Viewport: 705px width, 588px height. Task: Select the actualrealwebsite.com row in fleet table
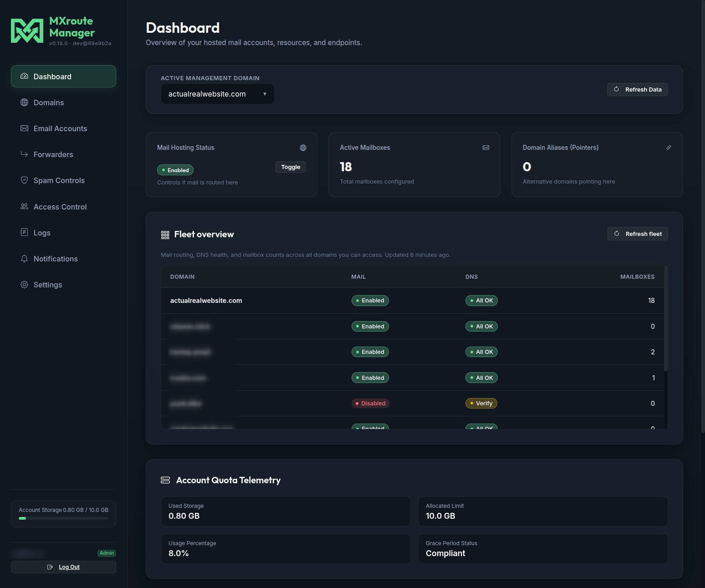coord(412,301)
